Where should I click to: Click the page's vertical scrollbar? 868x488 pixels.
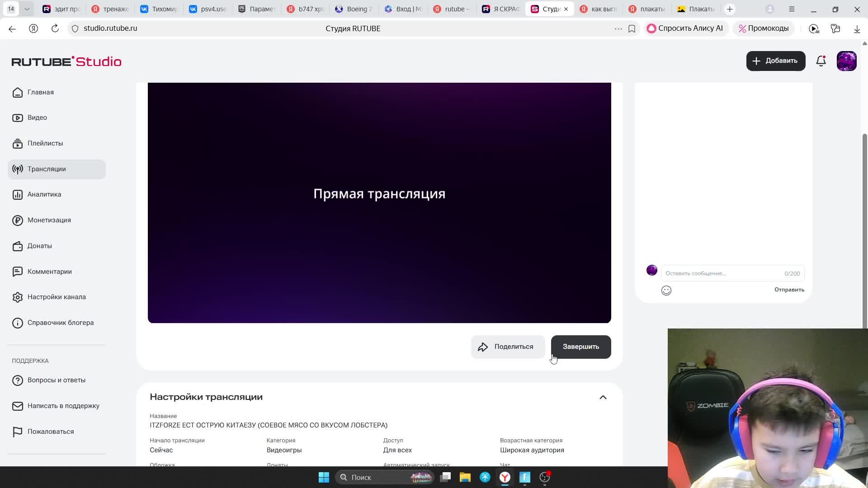864,226
